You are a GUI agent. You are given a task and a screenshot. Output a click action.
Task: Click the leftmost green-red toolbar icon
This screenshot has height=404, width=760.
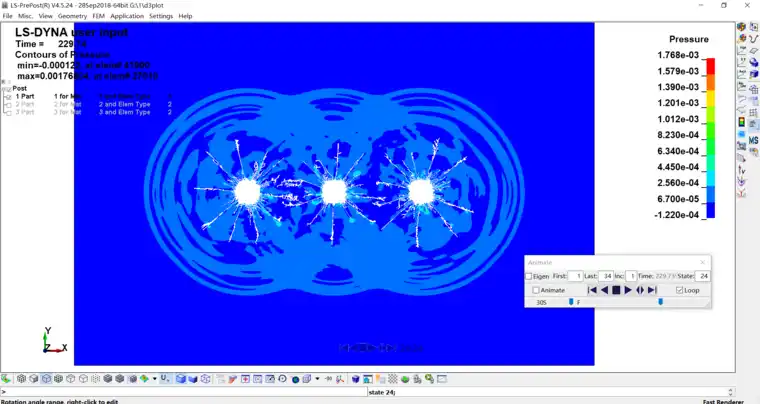(x=5, y=379)
